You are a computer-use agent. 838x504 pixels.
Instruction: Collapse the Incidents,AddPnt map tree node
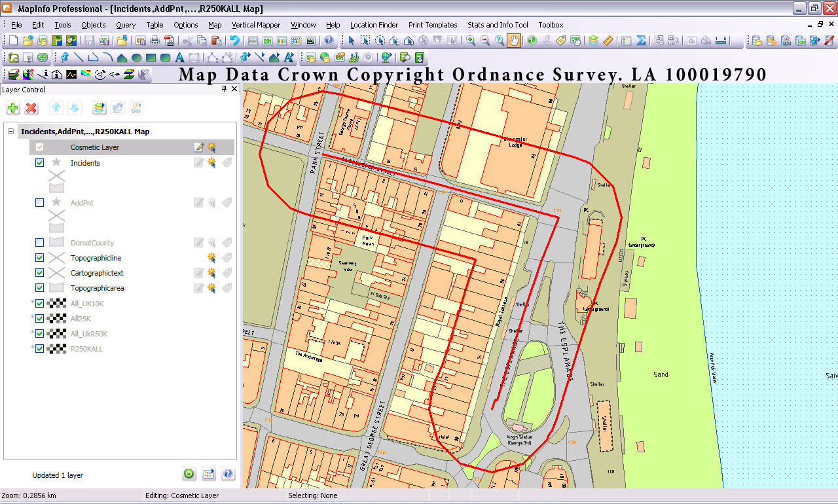pos(11,132)
